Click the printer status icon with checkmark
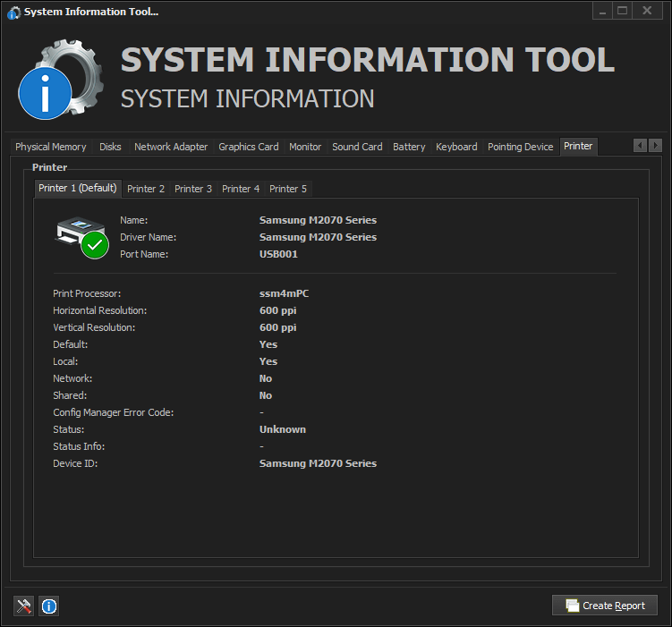This screenshot has width=672, height=627. click(x=81, y=237)
